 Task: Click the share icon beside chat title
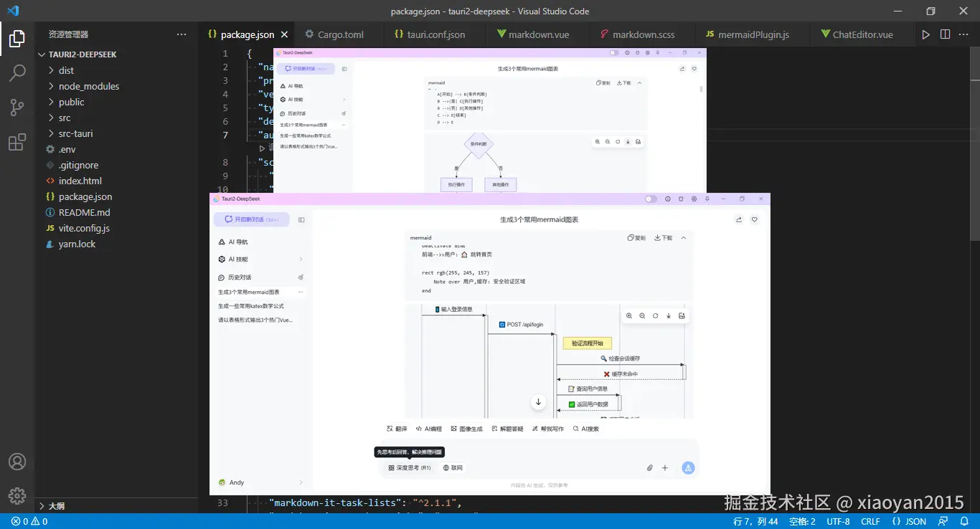coord(739,220)
